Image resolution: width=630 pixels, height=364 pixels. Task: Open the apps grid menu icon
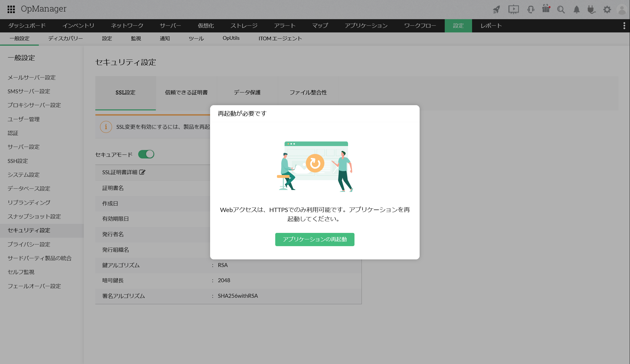11,9
